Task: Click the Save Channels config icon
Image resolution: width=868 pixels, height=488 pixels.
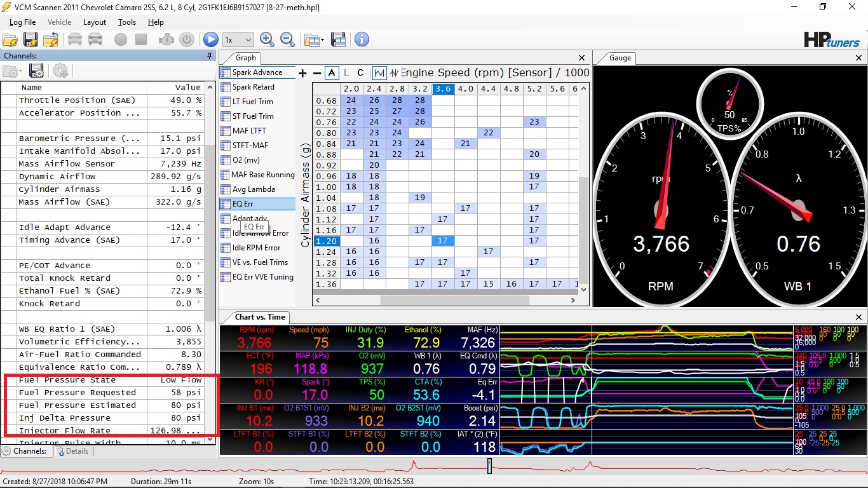Action: (36, 71)
